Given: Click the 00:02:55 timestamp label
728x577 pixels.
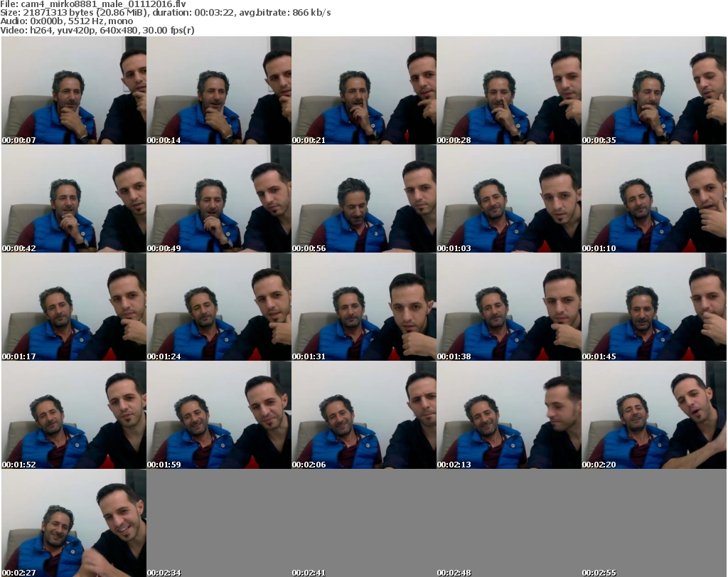Looking at the screenshot, I should tap(599, 573).
